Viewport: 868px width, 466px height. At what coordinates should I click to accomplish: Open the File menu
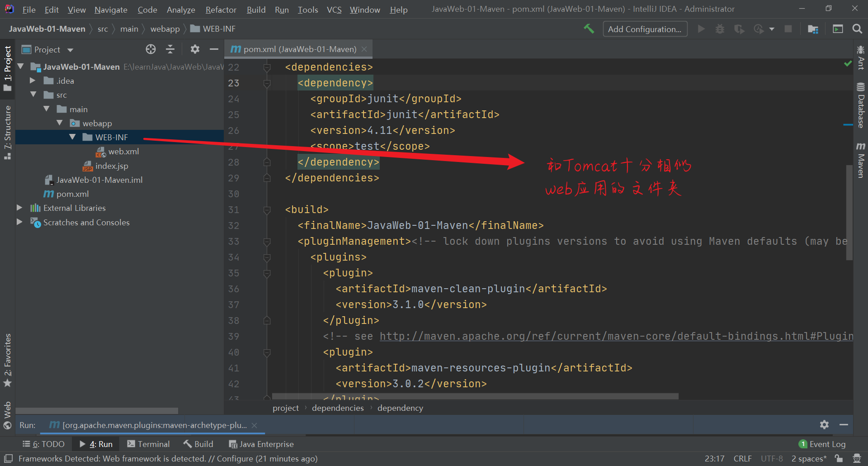click(29, 10)
